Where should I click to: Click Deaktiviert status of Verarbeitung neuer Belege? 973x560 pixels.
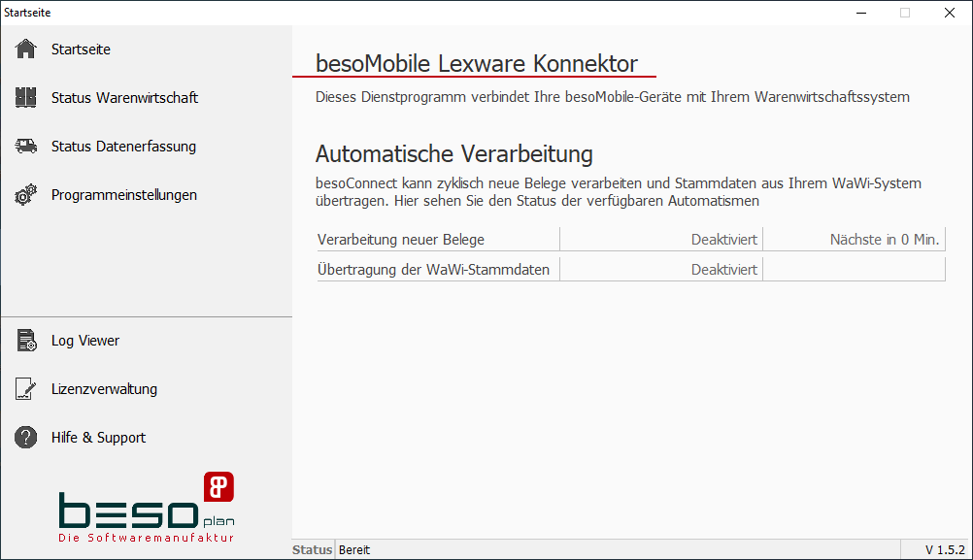724,240
